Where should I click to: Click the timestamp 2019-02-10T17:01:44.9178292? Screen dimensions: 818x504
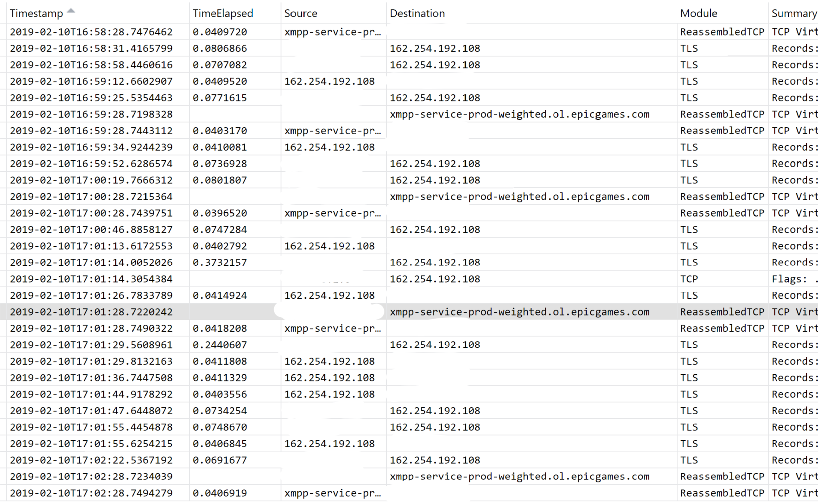click(x=91, y=394)
